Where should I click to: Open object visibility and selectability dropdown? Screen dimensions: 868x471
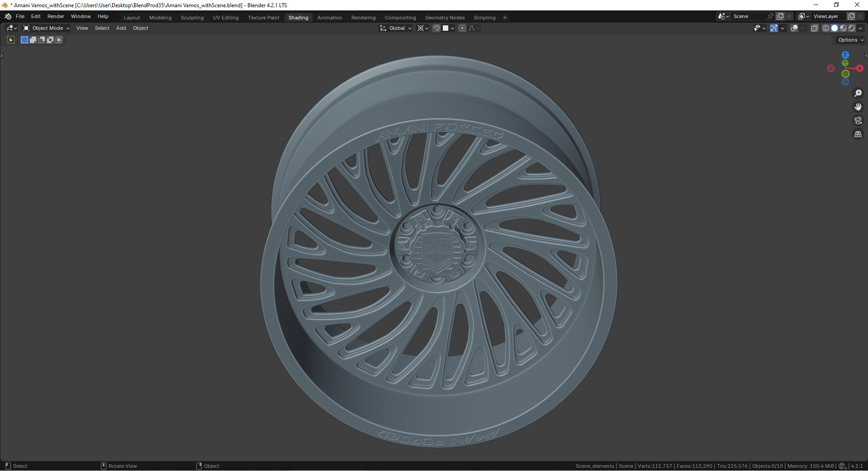pos(759,28)
